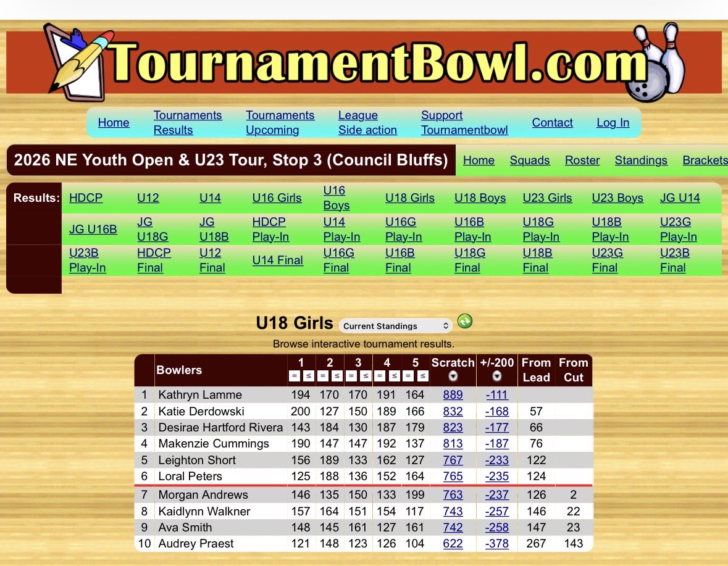View U18 Girls results link
This screenshot has width=728, height=566.
410,198
